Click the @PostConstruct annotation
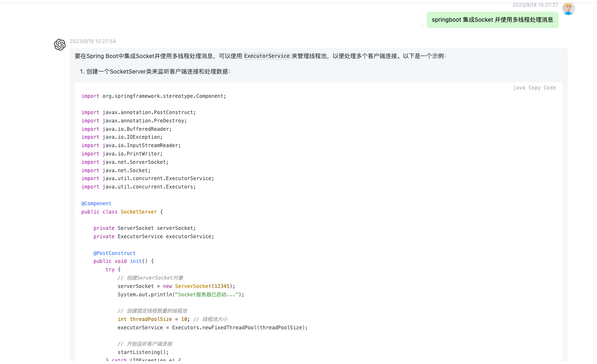The image size is (597, 364). 115,253
